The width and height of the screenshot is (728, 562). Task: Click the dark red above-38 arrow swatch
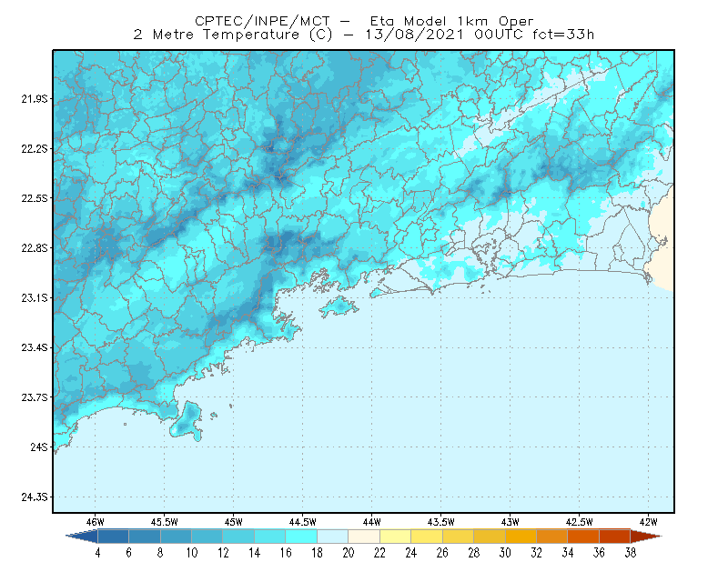coord(646,537)
